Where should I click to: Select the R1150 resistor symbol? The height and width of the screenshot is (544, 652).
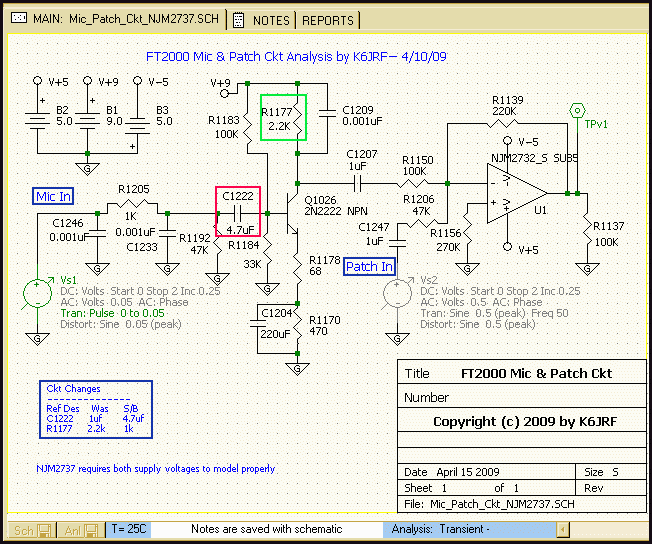(412, 183)
